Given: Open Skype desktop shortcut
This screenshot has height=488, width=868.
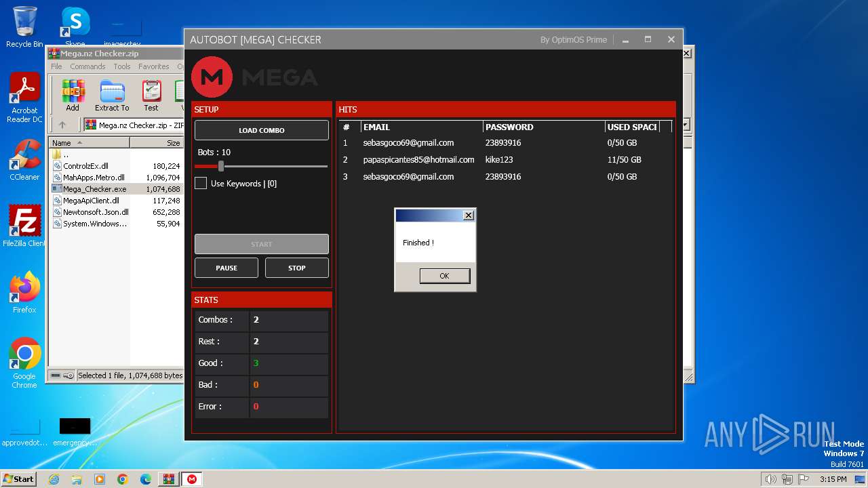Looking at the screenshot, I should [75, 27].
